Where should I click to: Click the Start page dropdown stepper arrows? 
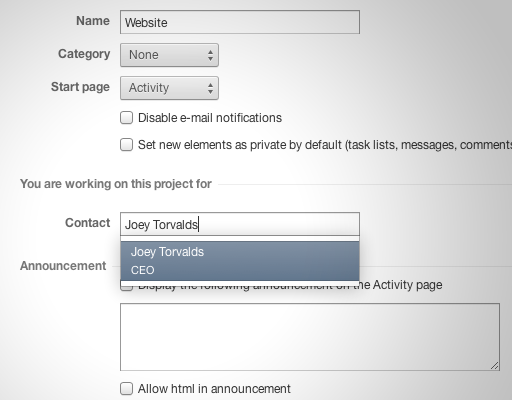pyautogui.click(x=210, y=88)
